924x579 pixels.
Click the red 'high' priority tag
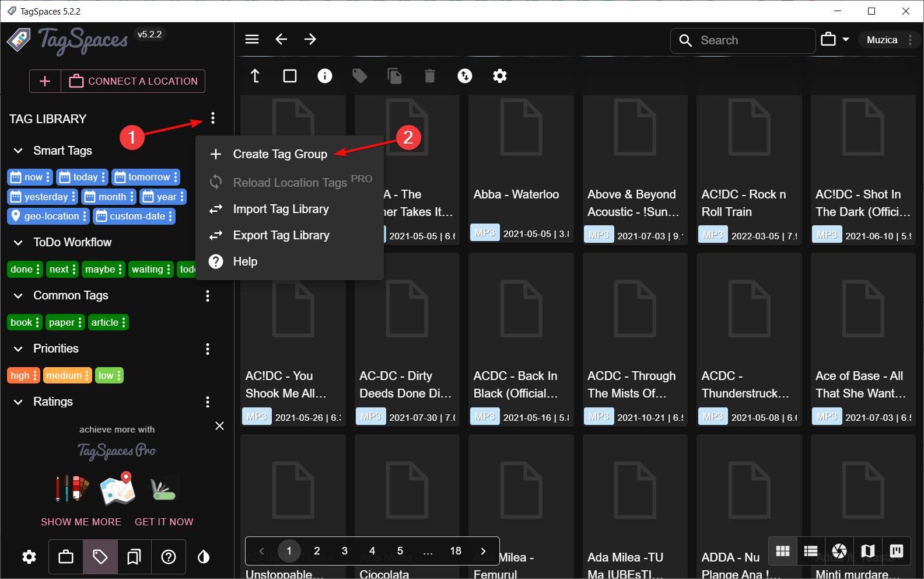[24, 375]
